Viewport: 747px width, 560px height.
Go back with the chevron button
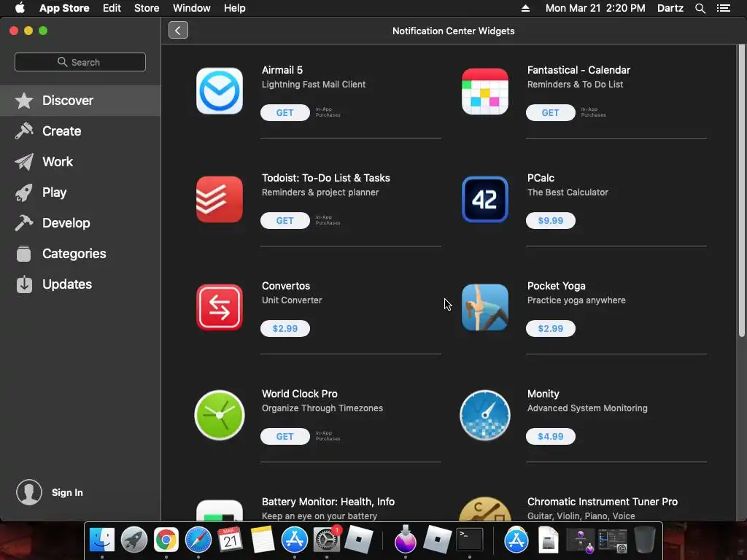point(178,30)
